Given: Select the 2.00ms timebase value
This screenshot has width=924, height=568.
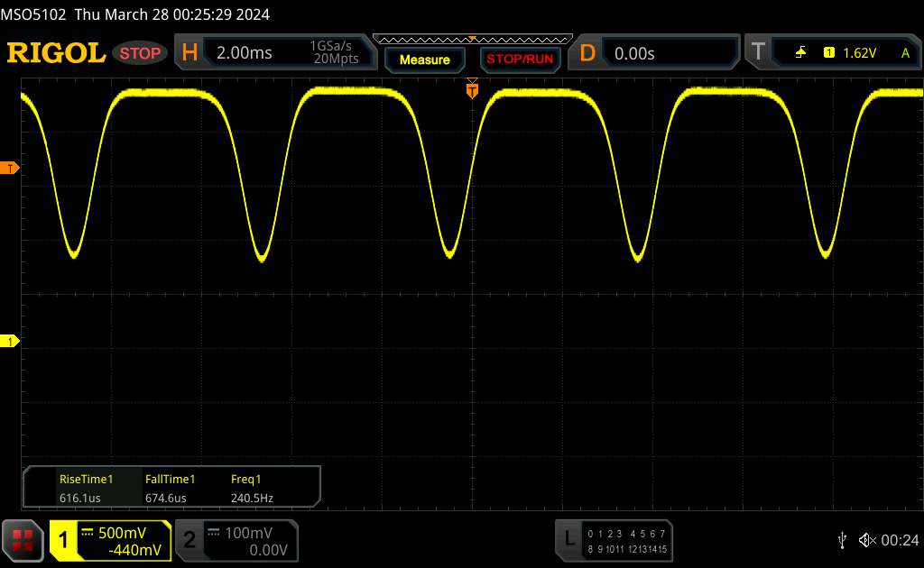Looking at the screenshot, I should (x=244, y=53).
